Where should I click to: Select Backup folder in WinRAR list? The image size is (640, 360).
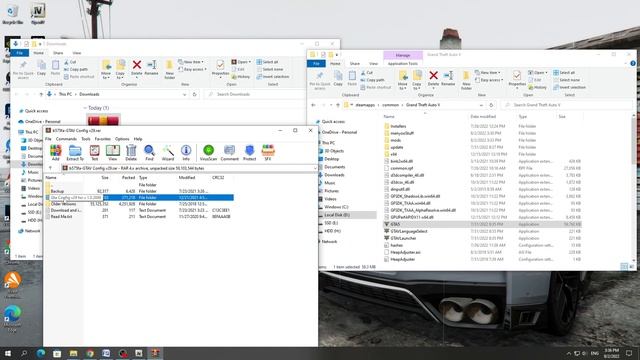point(57,191)
